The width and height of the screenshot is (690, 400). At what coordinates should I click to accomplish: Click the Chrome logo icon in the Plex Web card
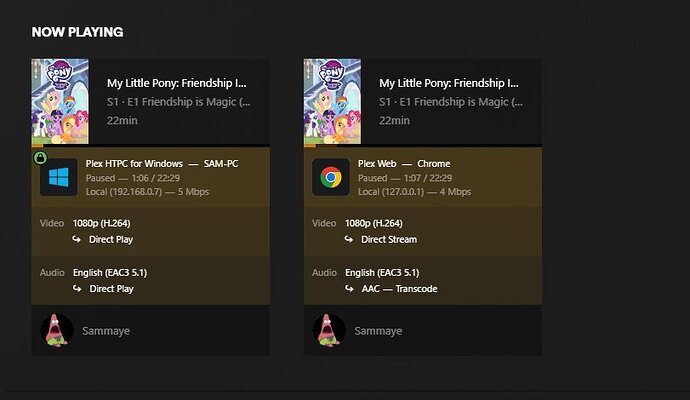[x=331, y=177]
